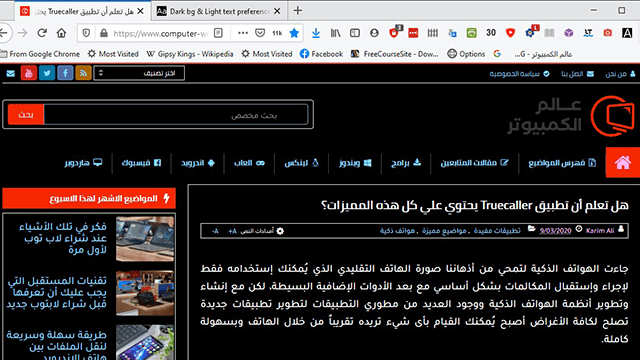
Task: Toggle reader view icon in address bar
Action: pos(218,33)
